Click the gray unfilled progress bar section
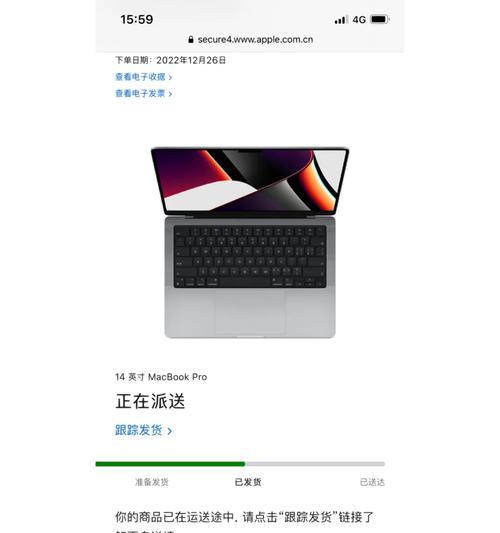Image resolution: width=500 pixels, height=533 pixels. (x=315, y=464)
